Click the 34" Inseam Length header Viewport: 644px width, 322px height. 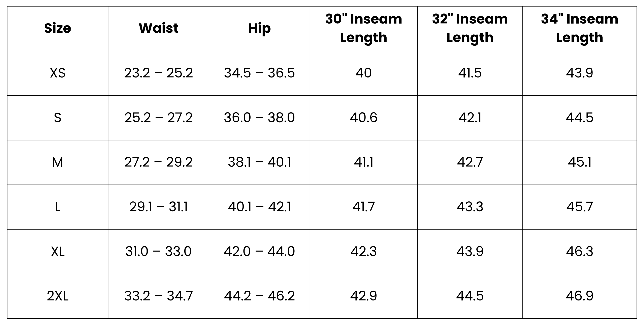pyautogui.click(x=580, y=28)
